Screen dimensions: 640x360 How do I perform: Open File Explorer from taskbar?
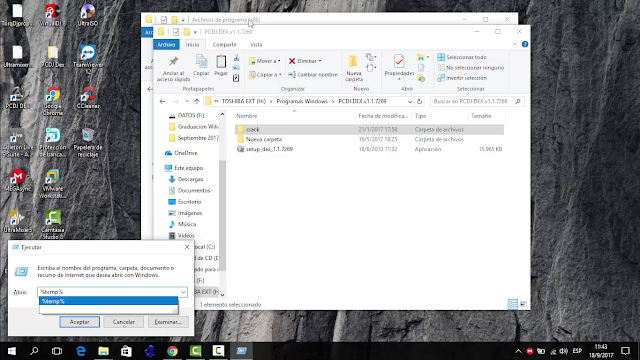(x=103, y=351)
